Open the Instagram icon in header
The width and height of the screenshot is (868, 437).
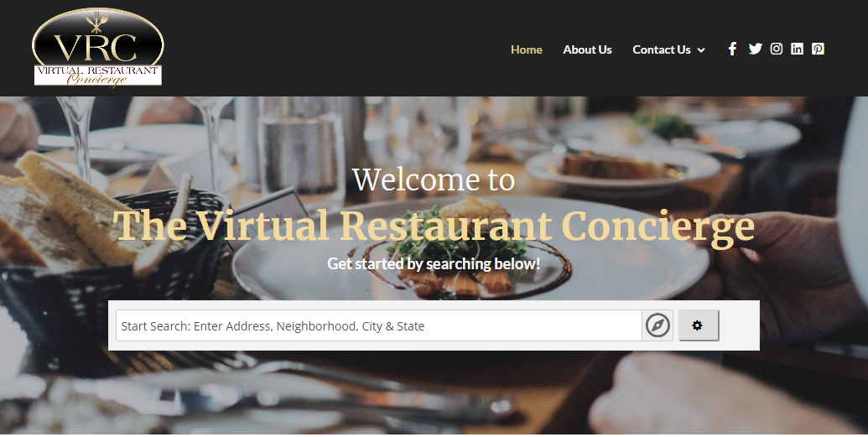[x=776, y=49]
